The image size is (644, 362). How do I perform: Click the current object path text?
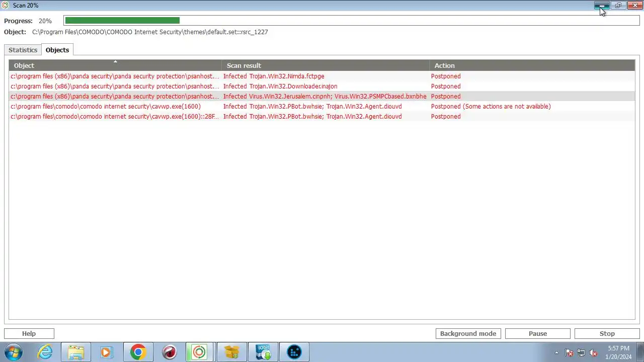coord(150,32)
